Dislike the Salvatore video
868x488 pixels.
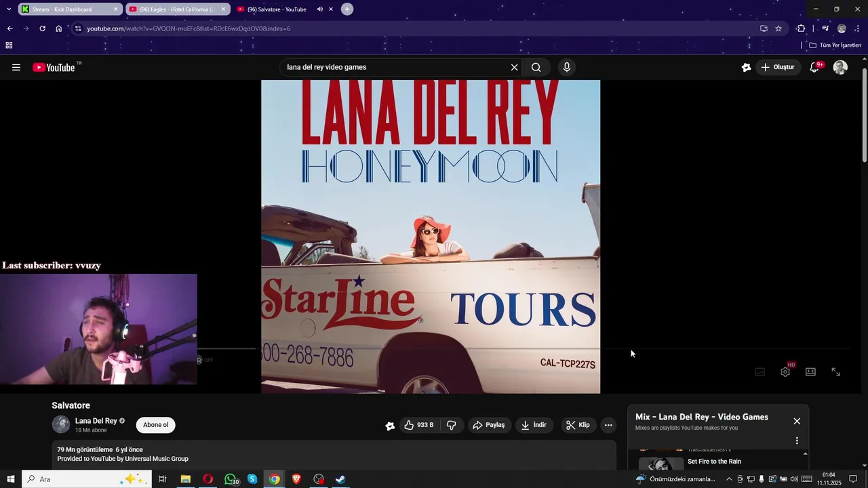451,425
